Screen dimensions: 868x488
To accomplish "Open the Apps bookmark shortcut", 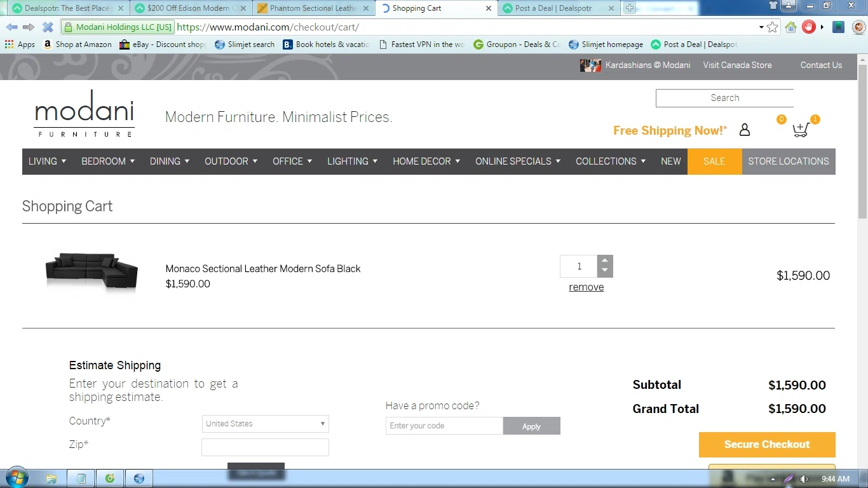I will pyautogui.click(x=20, y=44).
